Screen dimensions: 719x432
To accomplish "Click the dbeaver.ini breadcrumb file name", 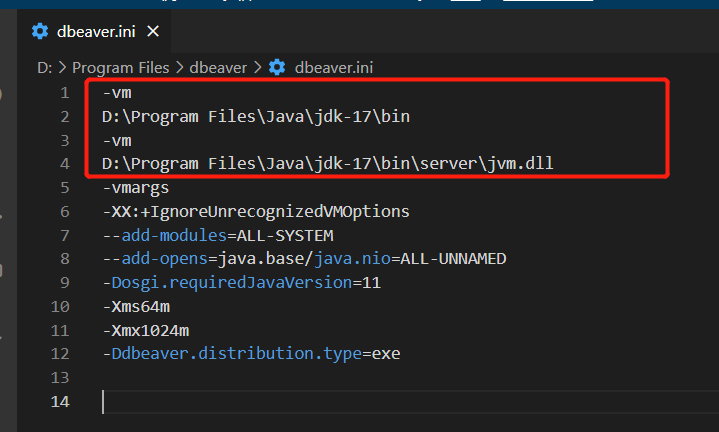I will click(x=334, y=68).
